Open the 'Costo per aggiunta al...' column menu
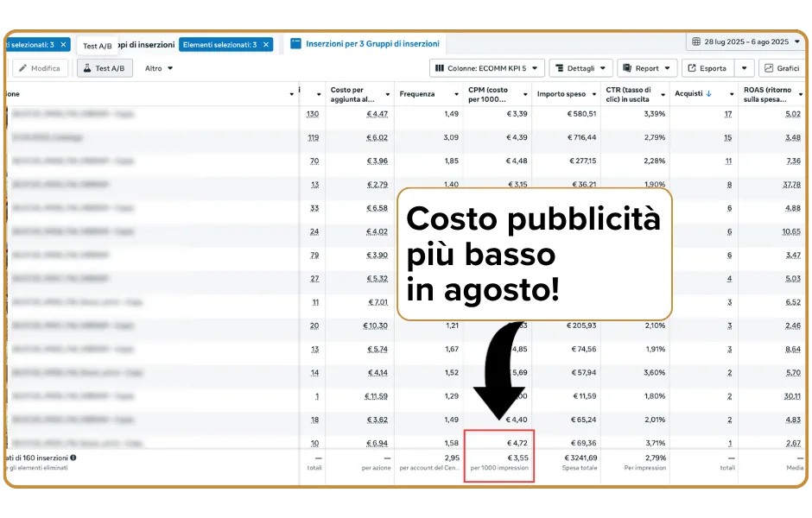The height and width of the screenshot is (518, 812). pos(387,94)
